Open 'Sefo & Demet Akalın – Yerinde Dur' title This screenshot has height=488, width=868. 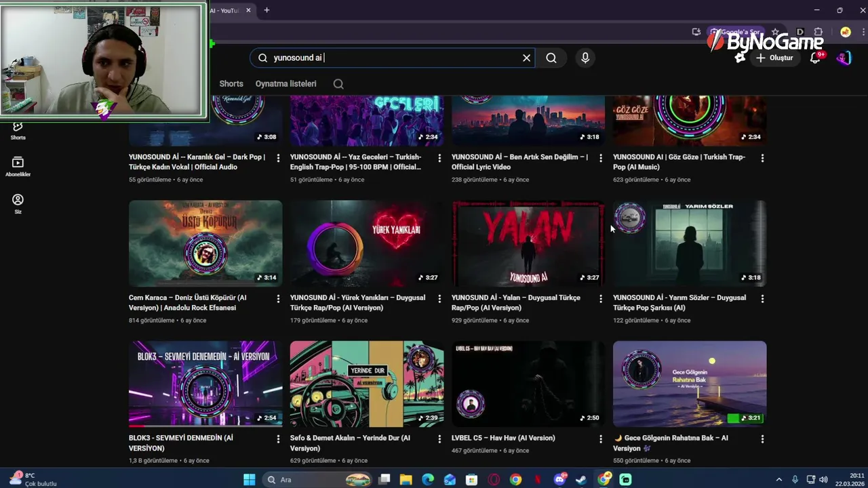click(x=350, y=443)
